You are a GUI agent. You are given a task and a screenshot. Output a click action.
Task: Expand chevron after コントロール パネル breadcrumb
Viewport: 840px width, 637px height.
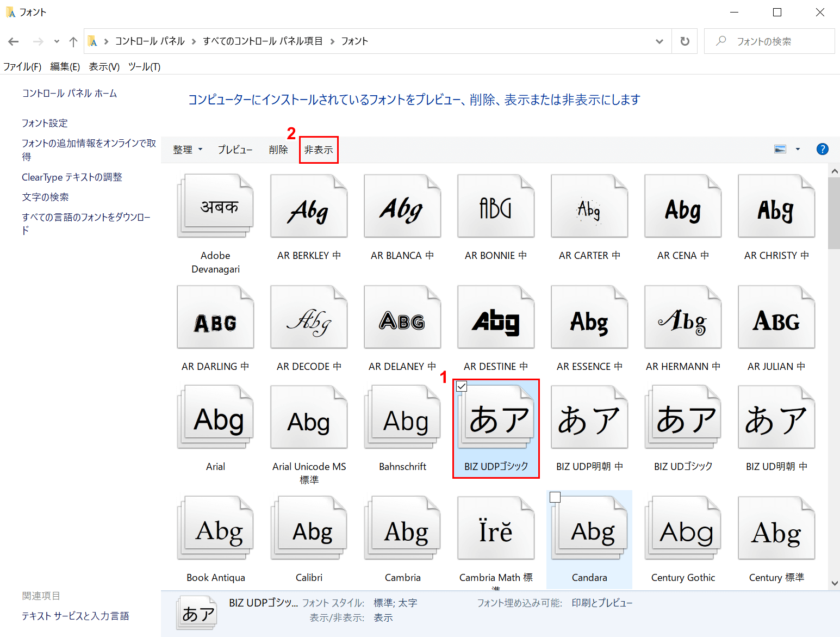pyautogui.click(x=194, y=41)
